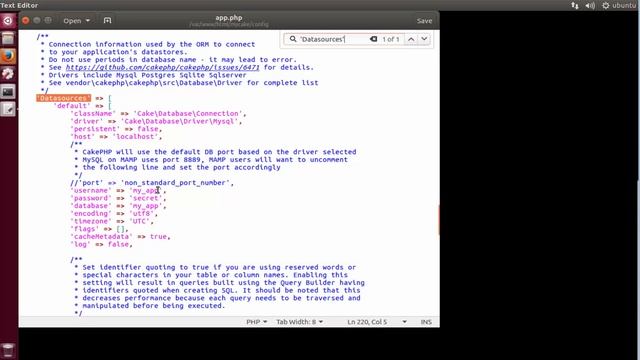The width and height of the screenshot is (640, 360).
Task: Open the Files manager from the dock
Action: click(x=8, y=38)
